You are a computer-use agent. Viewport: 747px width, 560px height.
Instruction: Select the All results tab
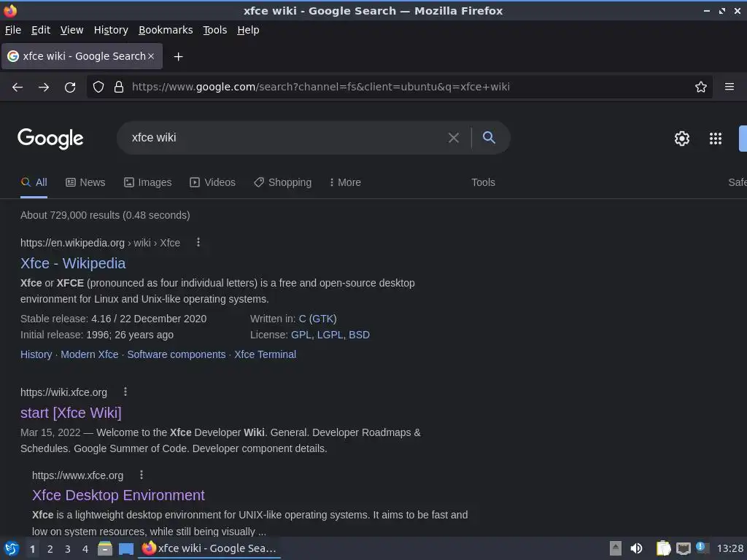34,182
